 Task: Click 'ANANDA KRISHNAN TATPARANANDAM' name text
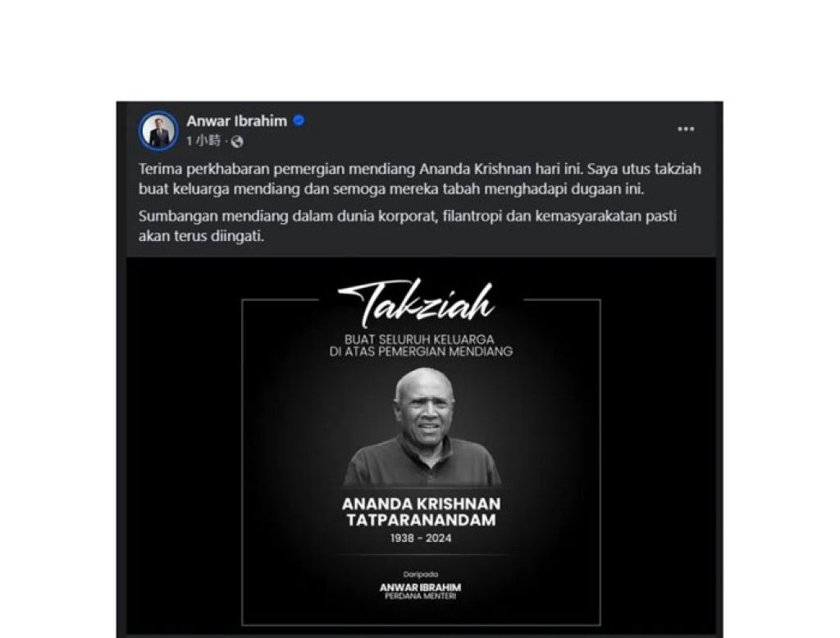(421, 512)
